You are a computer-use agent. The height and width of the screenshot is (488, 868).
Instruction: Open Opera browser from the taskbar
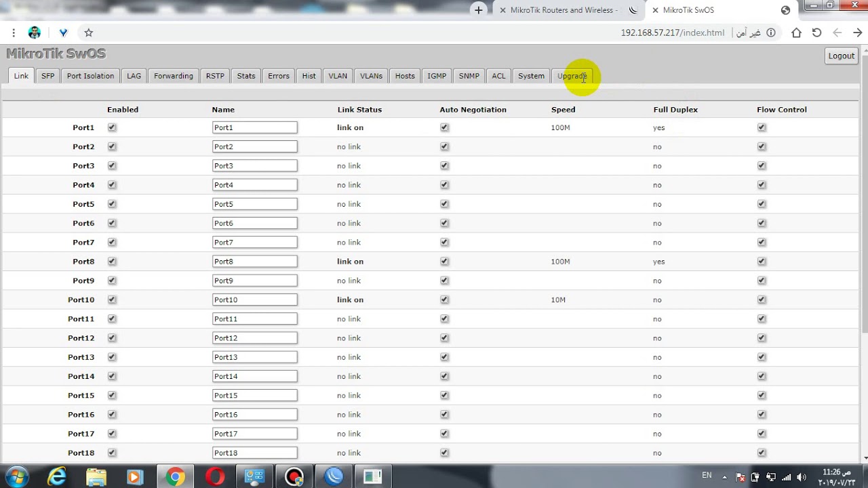pyautogui.click(x=215, y=477)
